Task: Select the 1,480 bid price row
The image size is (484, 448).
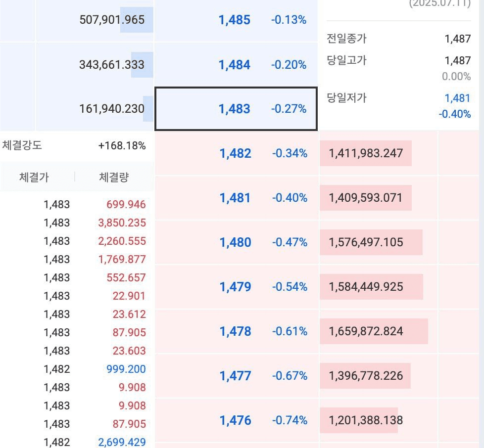Action: pos(236,242)
